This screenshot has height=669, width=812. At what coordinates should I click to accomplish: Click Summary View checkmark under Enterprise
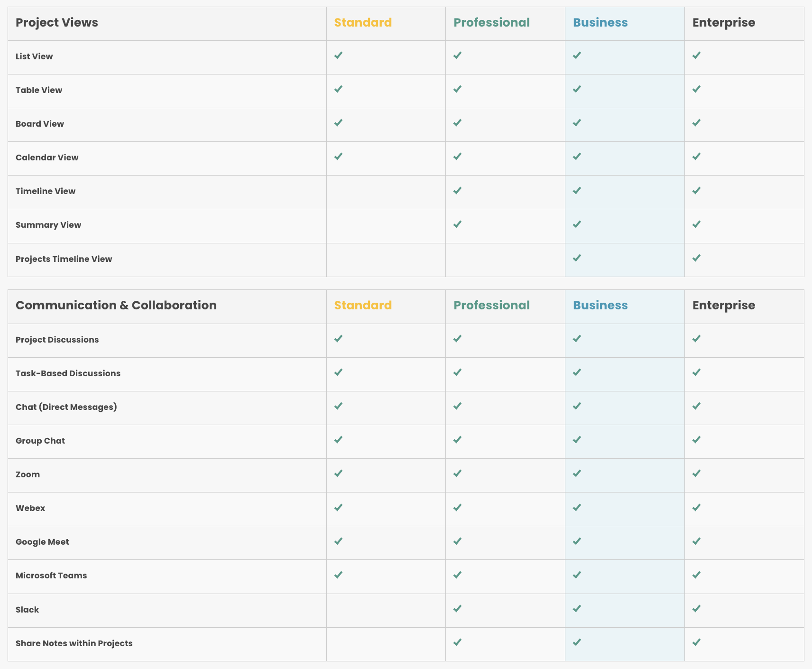(x=696, y=224)
